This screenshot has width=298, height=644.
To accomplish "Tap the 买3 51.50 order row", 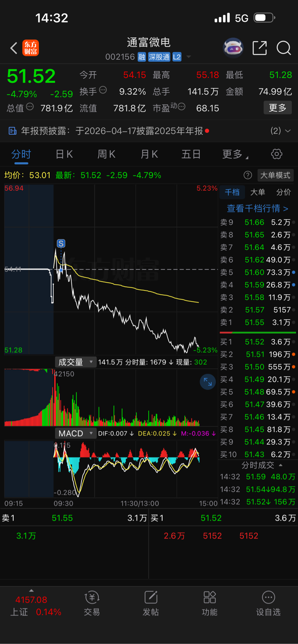I will coord(258,367).
